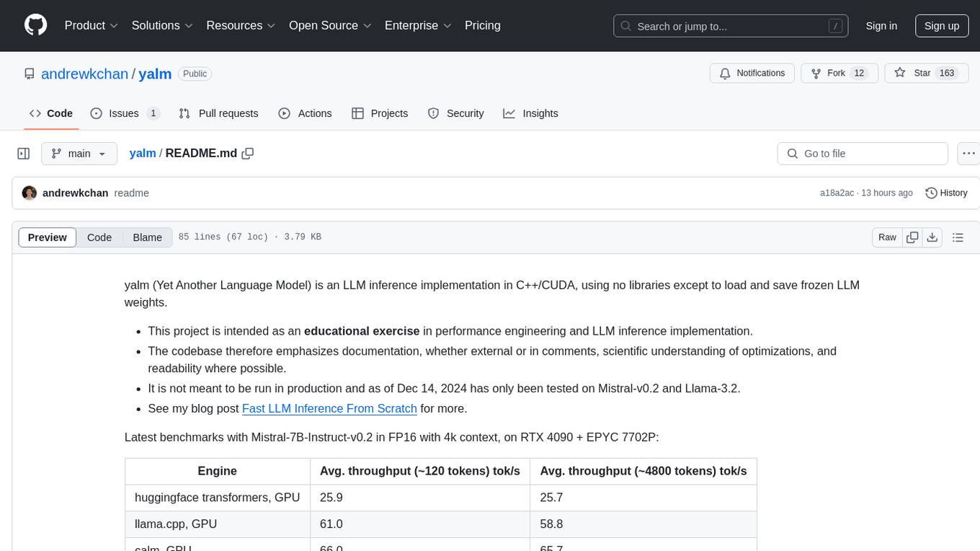This screenshot has width=980, height=551.
Task: Click the Notifications bell button
Action: click(752, 74)
